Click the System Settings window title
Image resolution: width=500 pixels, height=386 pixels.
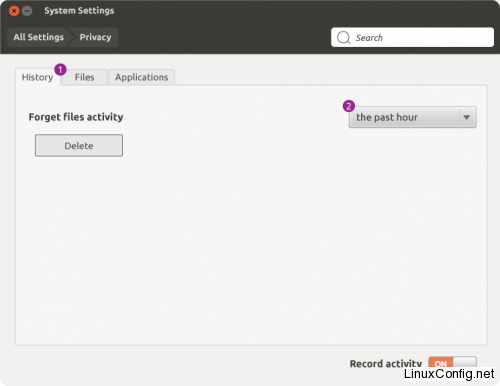[x=79, y=11]
